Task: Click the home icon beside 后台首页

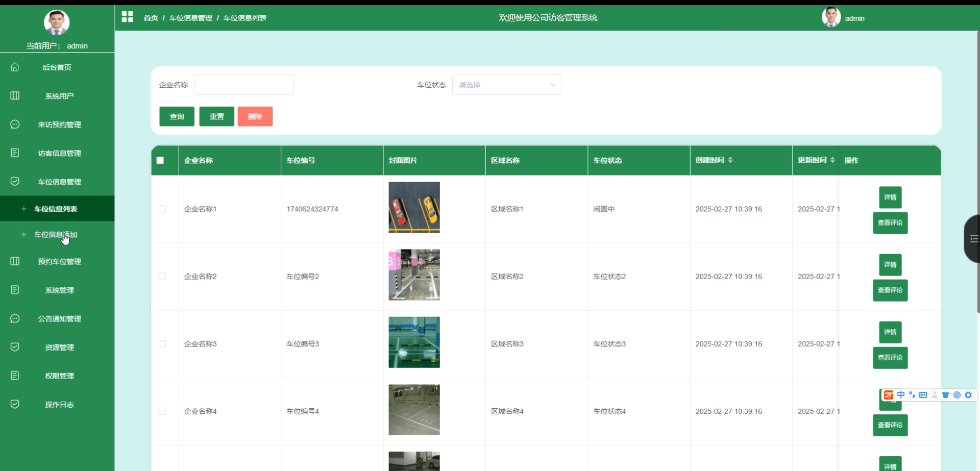Action: point(15,67)
